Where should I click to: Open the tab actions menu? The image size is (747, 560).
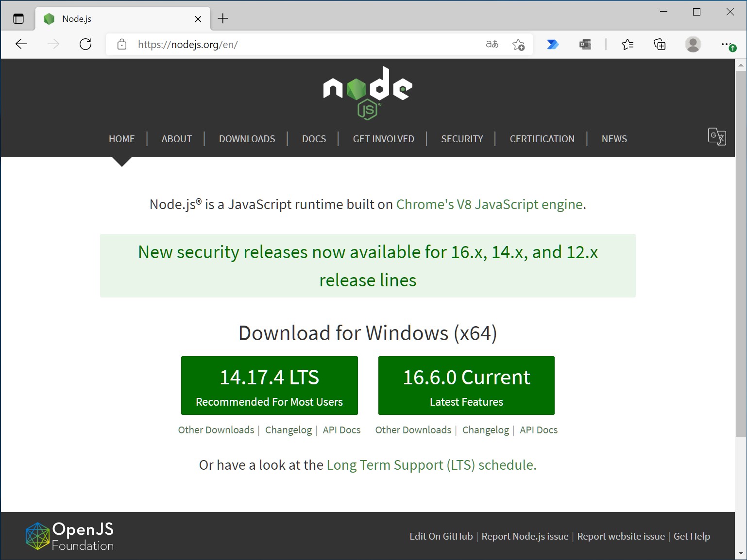(18, 18)
